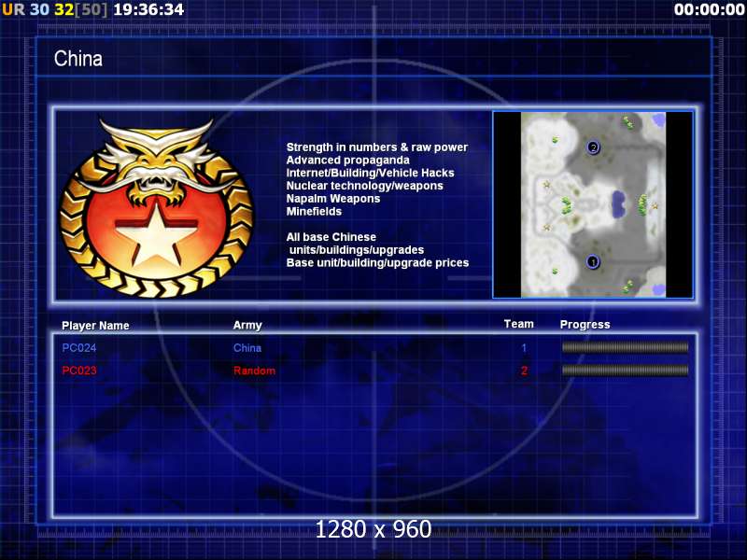Screen dimensions: 747x560
Task: Click the red Random army entry
Action: (x=254, y=371)
